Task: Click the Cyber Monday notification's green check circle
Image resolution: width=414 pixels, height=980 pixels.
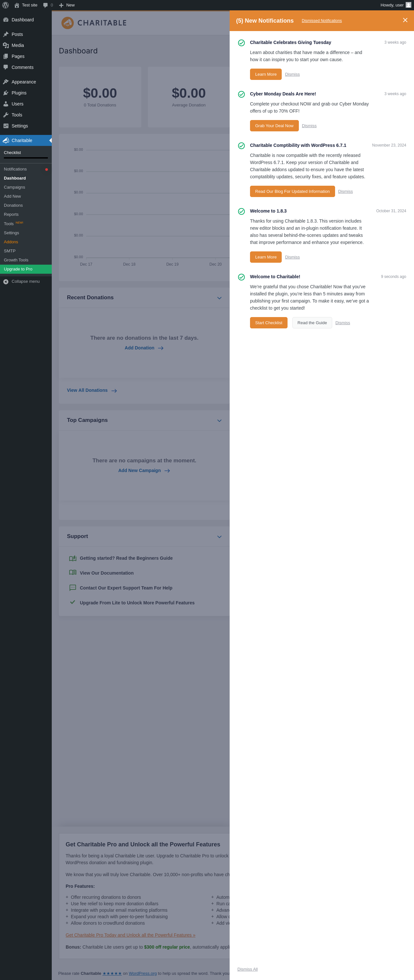Action: tap(241, 94)
